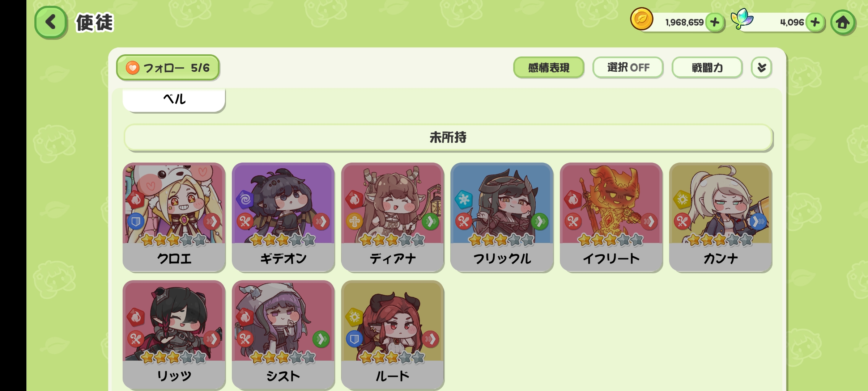Open the カンナ character card

tap(720, 217)
